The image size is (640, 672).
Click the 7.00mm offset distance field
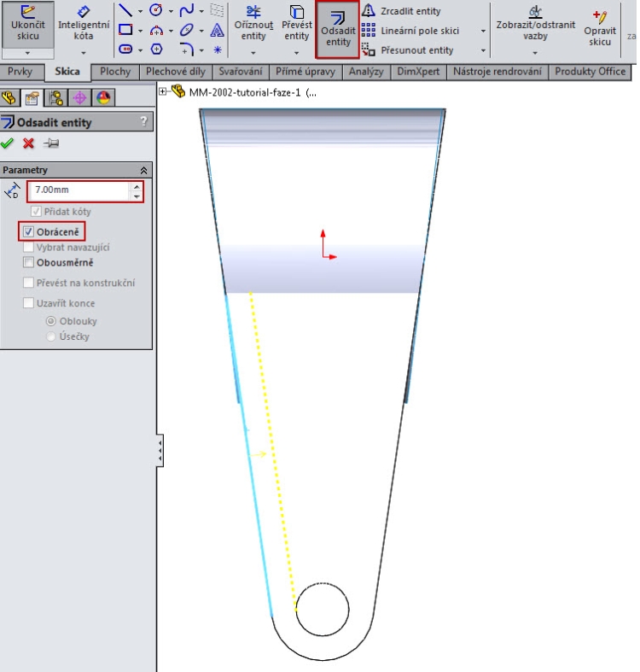click(79, 190)
